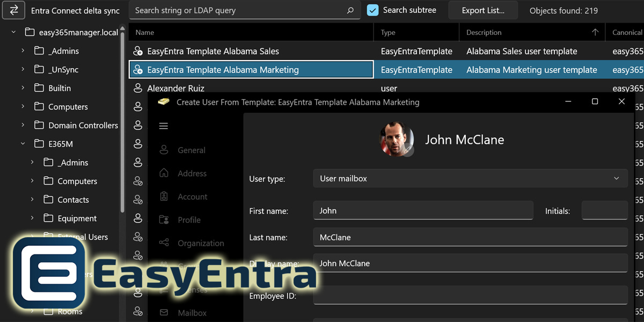Click the John McClane profile photo
Viewport: 644px width, 322px height.
pyautogui.click(x=397, y=139)
